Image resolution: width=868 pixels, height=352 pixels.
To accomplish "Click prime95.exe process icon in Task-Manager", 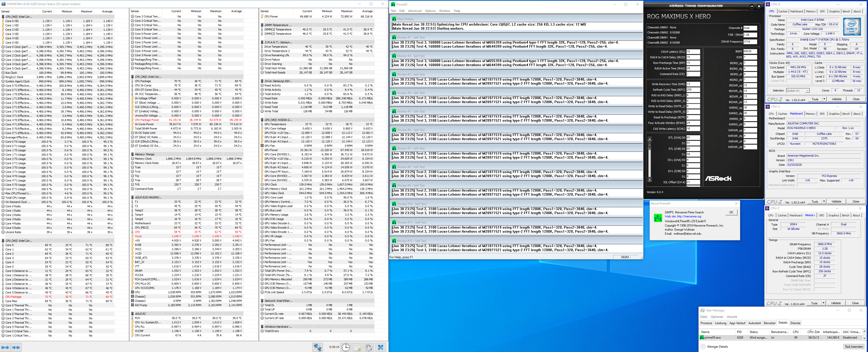I will [x=702, y=337].
